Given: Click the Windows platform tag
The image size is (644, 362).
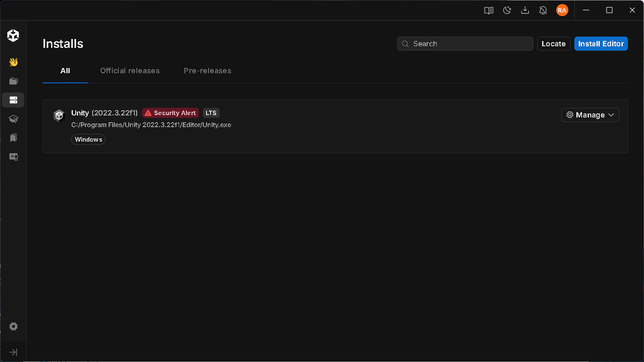Looking at the screenshot, I should (x=89, y=140).
